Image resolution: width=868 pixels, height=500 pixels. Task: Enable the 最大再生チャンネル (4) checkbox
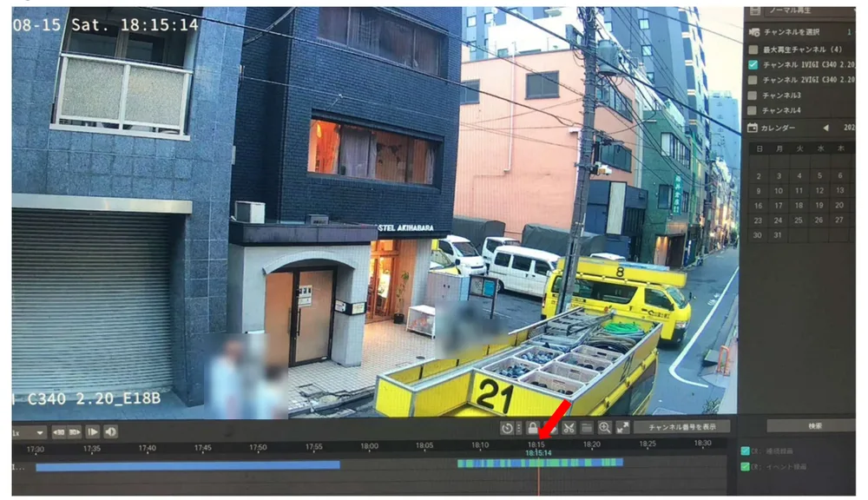pyautogui.click(x=753, y=49)
